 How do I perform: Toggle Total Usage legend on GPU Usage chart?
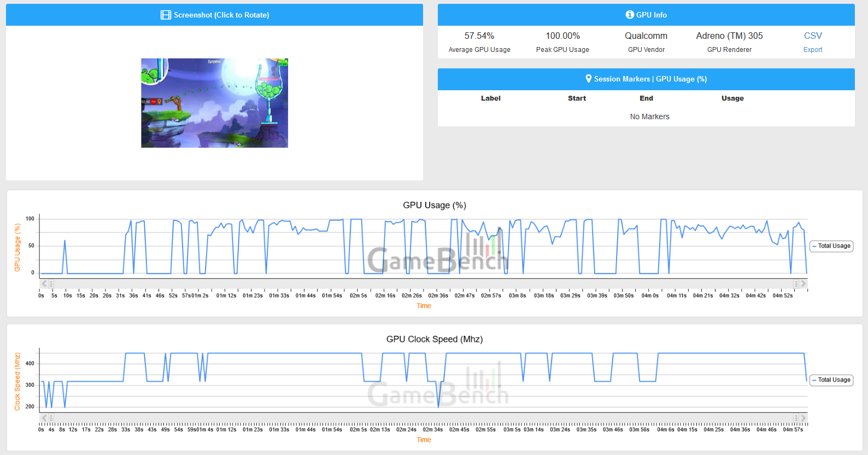(831, 246)
